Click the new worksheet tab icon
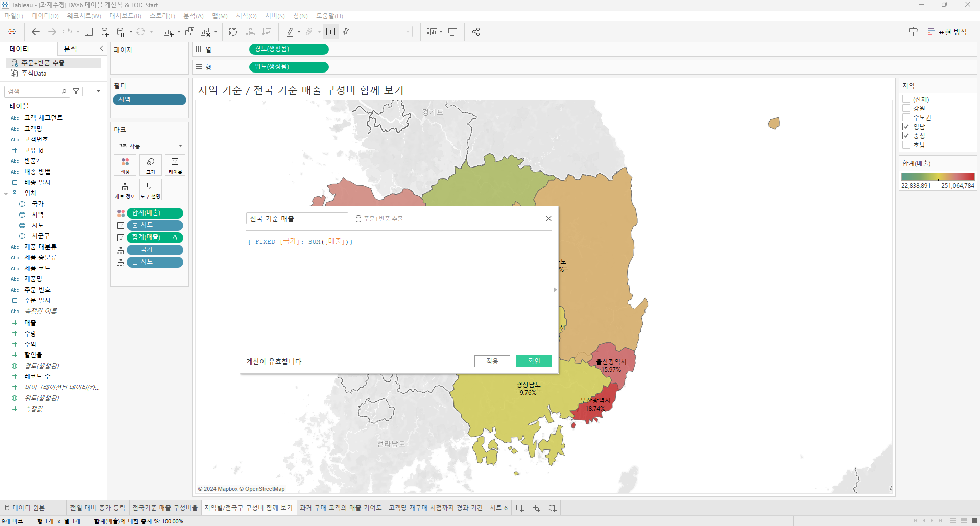Viewport: 980px width, 526px height. pyautogui.click(x=520, y=508)
